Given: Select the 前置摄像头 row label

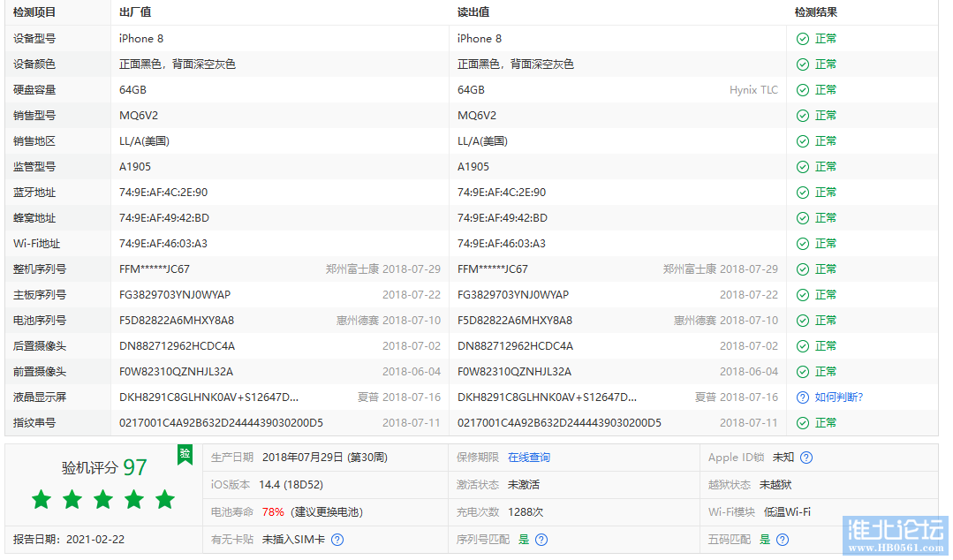Looking at the screenshot, I should click(40, 372).
